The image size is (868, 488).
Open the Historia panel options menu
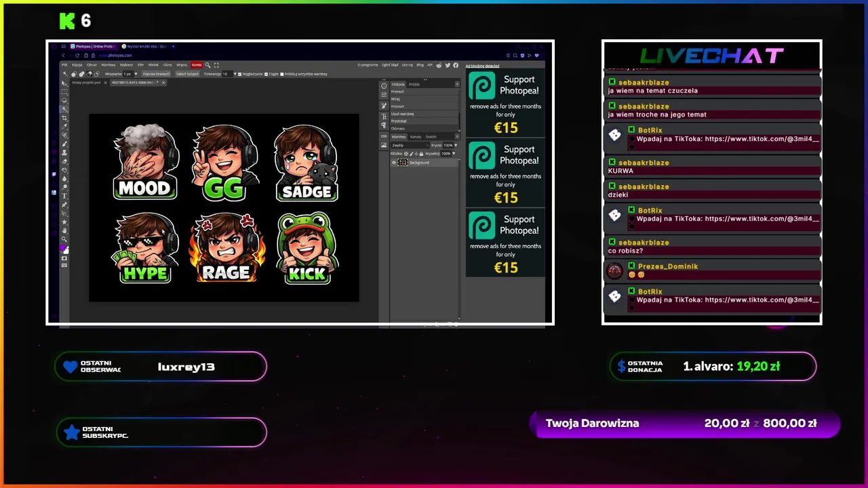457,84
